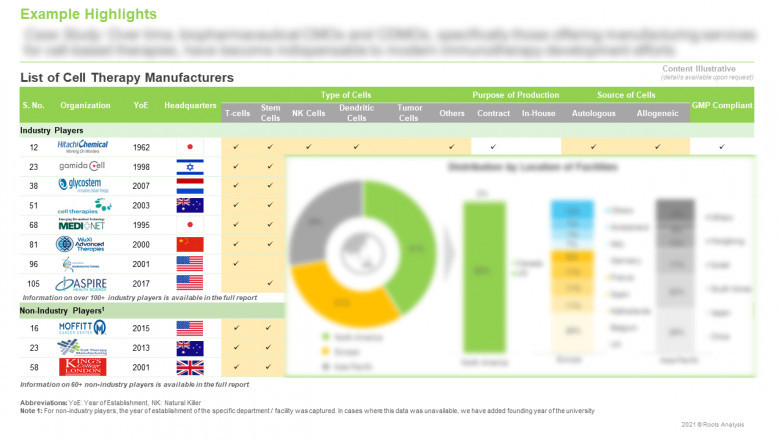The width and height of the screenshot is (780, 440).
Task: Click the year "1962" cell
Action: coord(141,147)
